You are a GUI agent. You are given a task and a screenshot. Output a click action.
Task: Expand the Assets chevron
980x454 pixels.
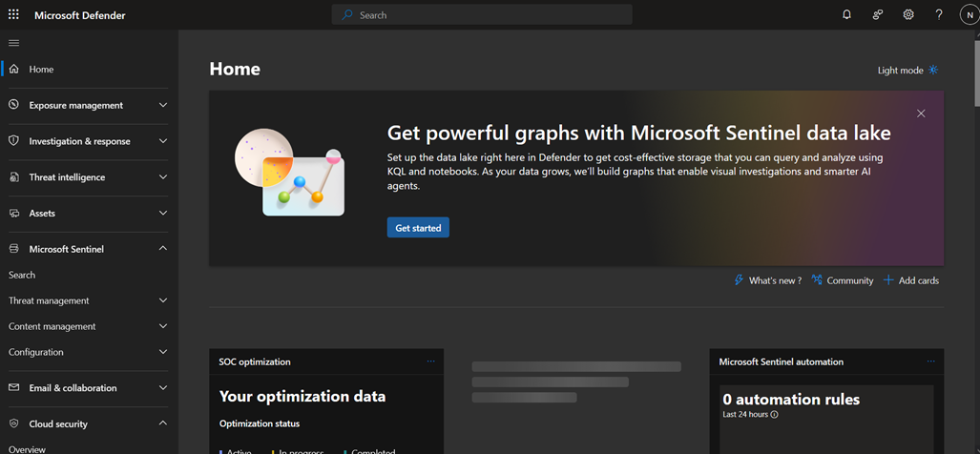tap(163, 213)
